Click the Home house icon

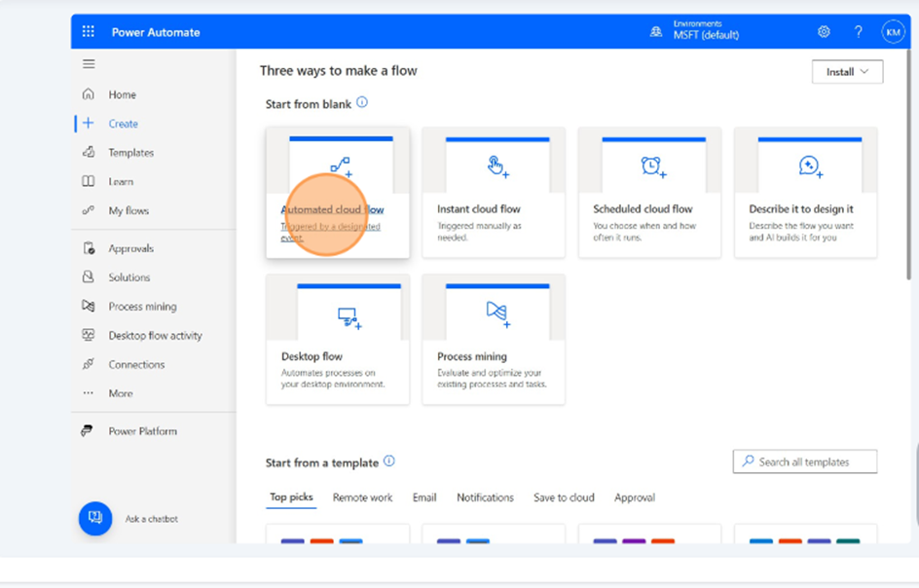(x=88, y=93)
